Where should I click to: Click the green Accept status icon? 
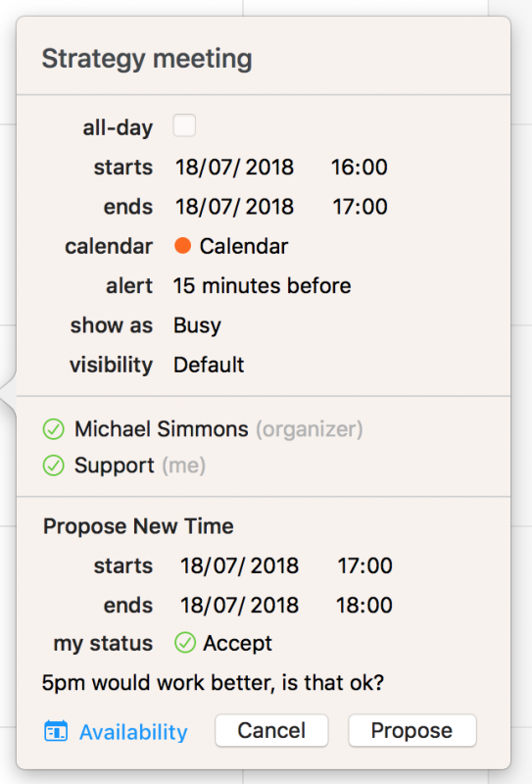point(185,643)
